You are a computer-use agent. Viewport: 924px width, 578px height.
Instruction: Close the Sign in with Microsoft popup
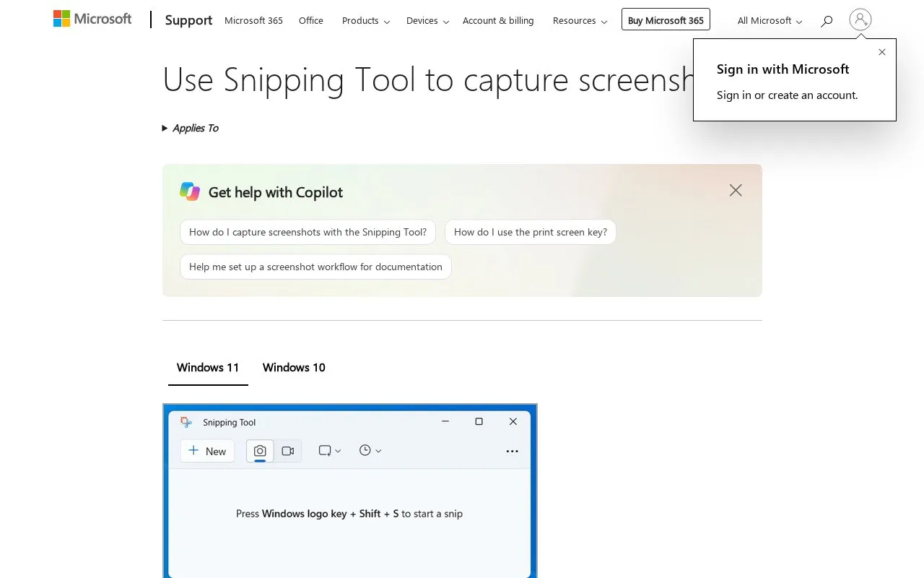coord(882,52)
